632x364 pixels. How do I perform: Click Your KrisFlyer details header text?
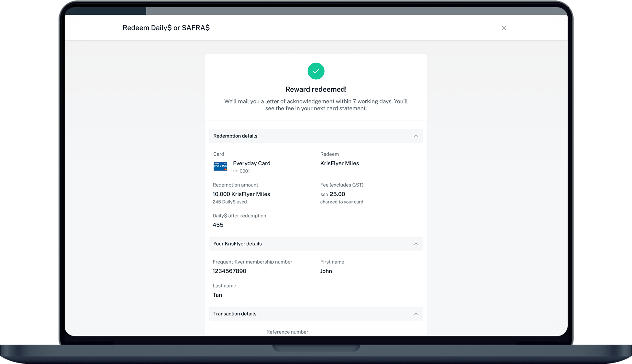click(237, 244)
